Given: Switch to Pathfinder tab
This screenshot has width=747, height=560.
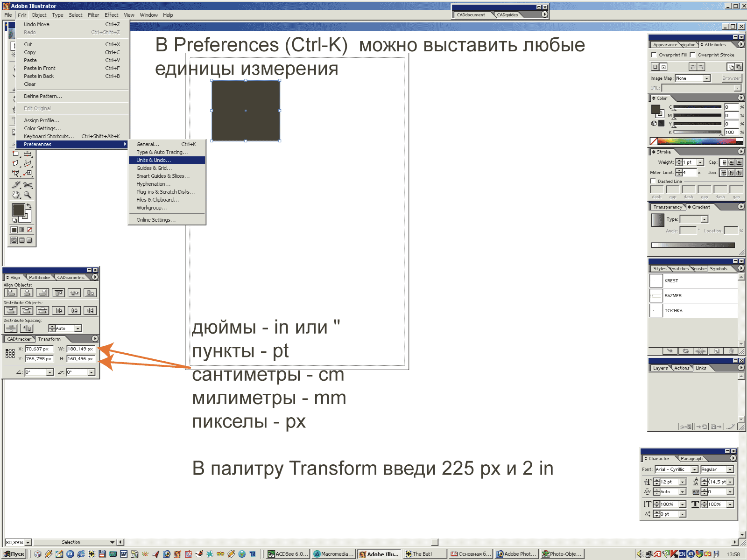Looking at the screenshot, I should pos(40,277).
